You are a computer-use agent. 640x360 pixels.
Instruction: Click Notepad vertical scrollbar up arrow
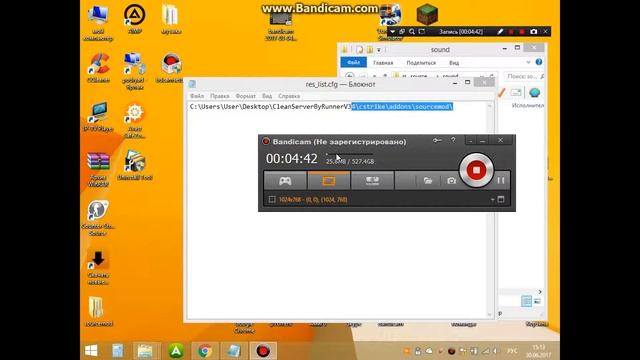click(489, 106)
